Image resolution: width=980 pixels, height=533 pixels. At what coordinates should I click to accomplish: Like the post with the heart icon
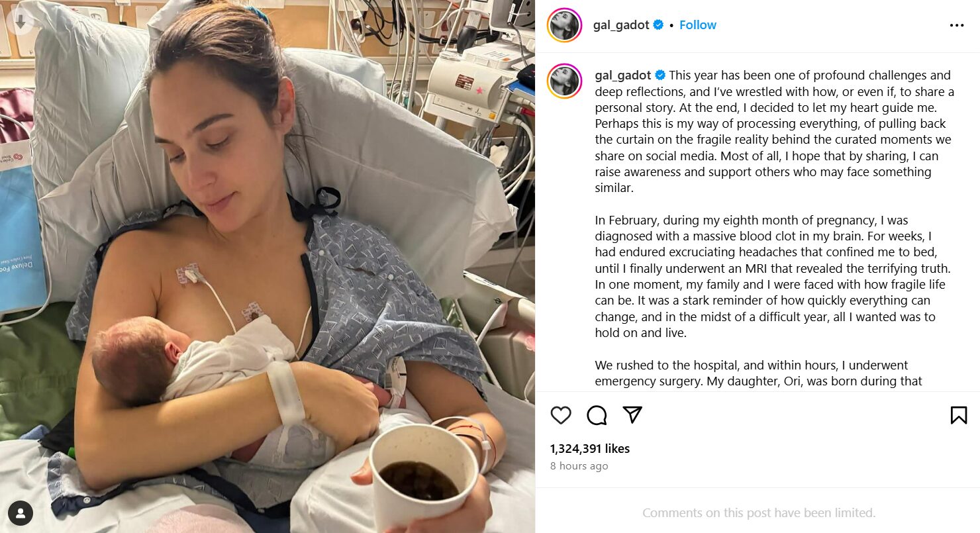(561, 415)
